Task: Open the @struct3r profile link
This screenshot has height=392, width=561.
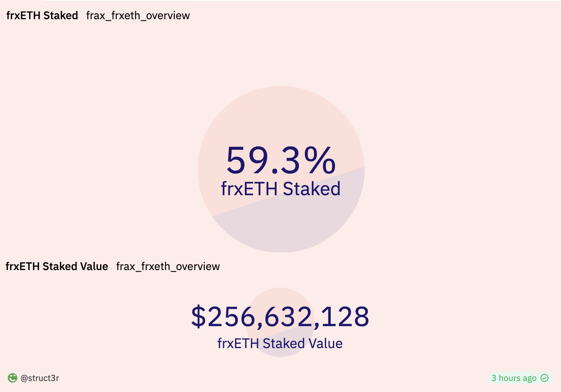Action: pos(40,378)
